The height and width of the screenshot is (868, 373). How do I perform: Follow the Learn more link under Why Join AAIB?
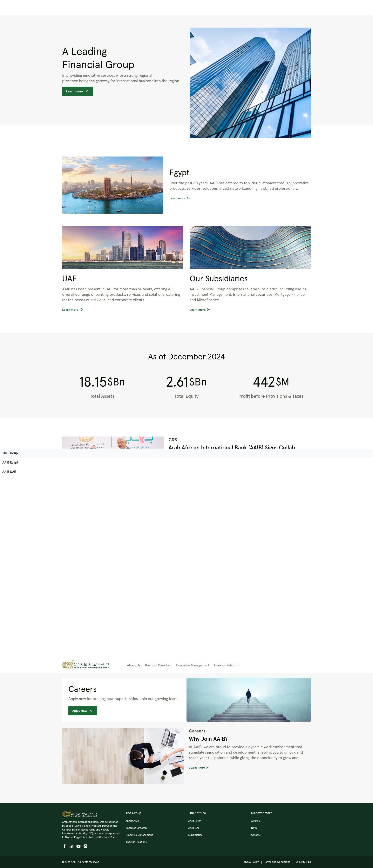pos(199,768)
